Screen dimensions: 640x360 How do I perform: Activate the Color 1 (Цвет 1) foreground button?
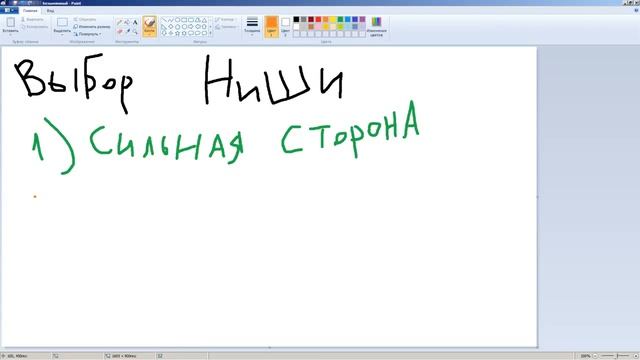pyautogui.click(x=271, y=27)
